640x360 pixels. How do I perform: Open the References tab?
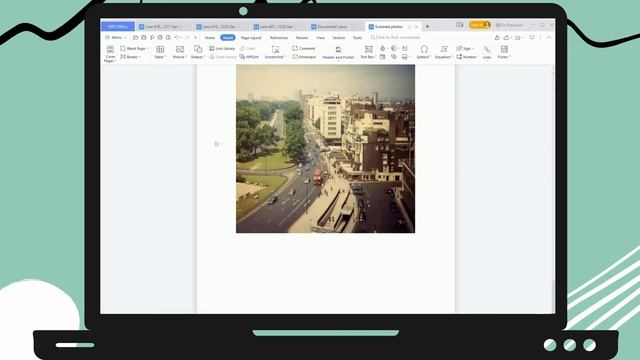click(279, 38)
